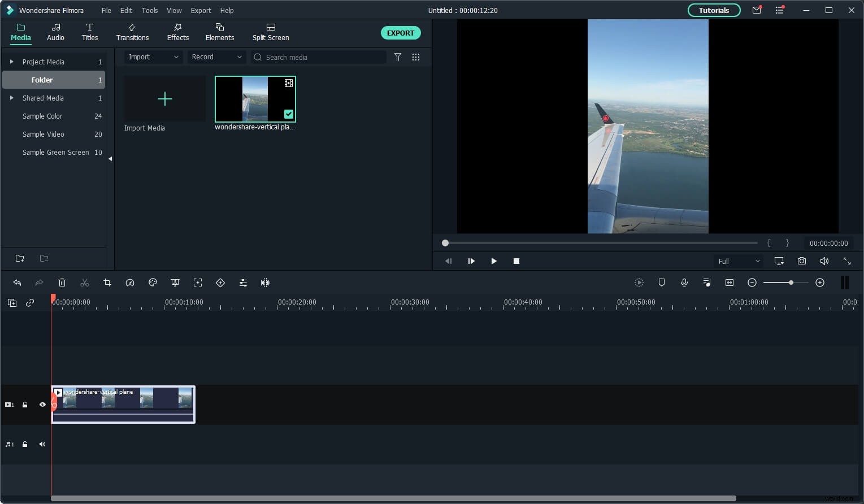Click the EXPORT button
The width and height of the screenshot is (864, 504).
point(401,33)
